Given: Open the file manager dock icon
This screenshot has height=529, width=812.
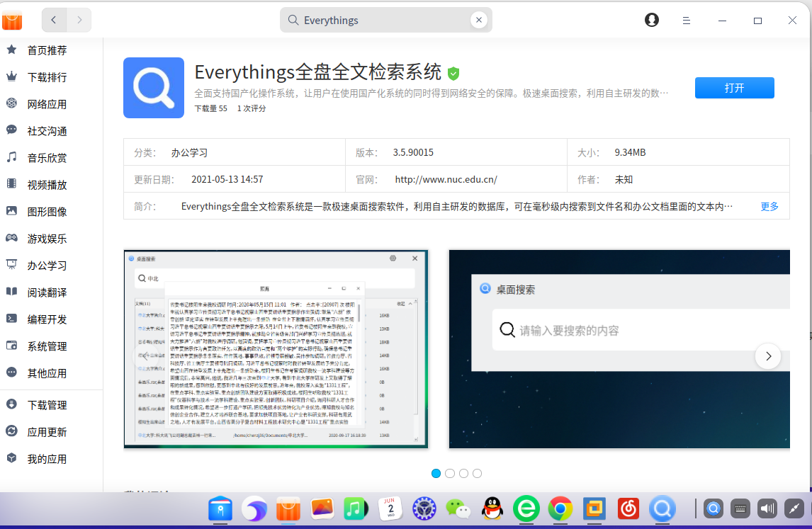Looking at the screenshot, I should pos(220,509).
